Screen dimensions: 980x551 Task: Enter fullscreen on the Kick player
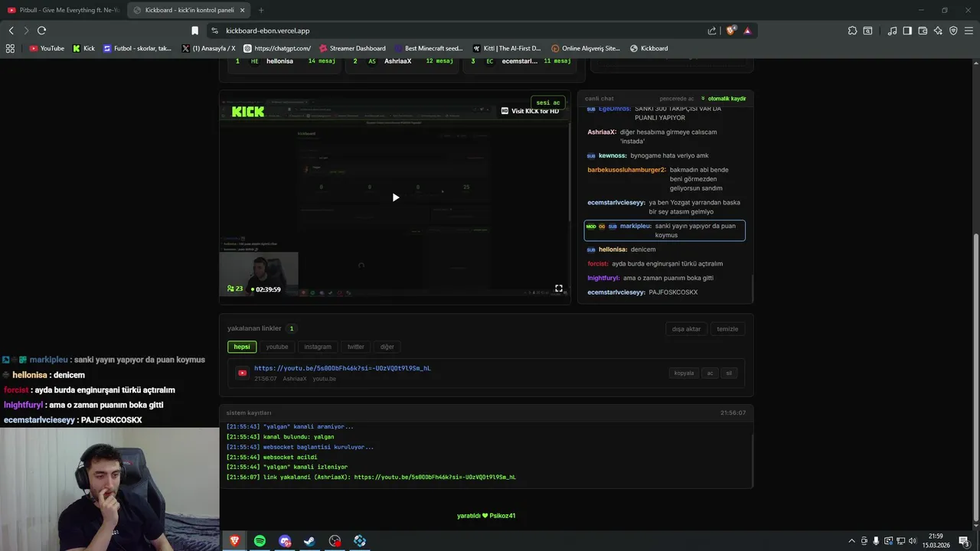pos(559,289)
